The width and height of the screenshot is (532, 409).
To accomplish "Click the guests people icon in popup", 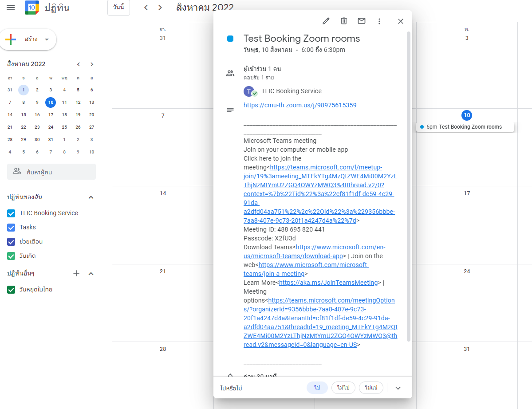I will pyautogui.click(x=230, y=73).
